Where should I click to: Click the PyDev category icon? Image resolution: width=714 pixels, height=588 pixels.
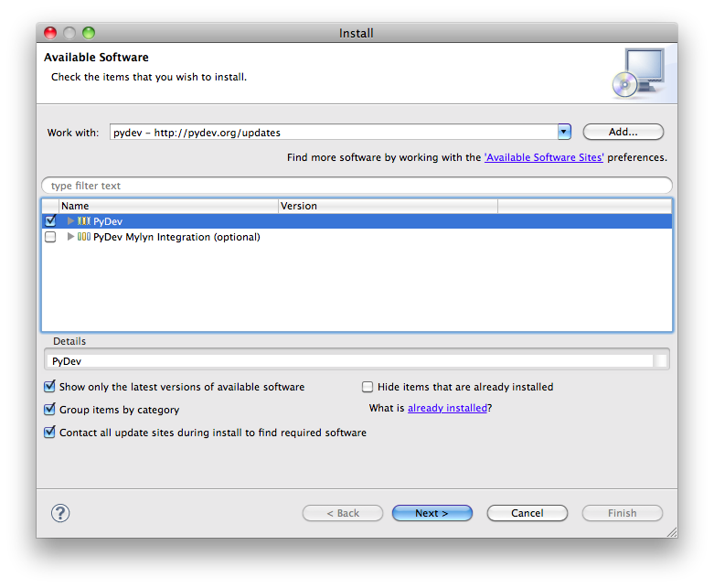coord(84,221)
